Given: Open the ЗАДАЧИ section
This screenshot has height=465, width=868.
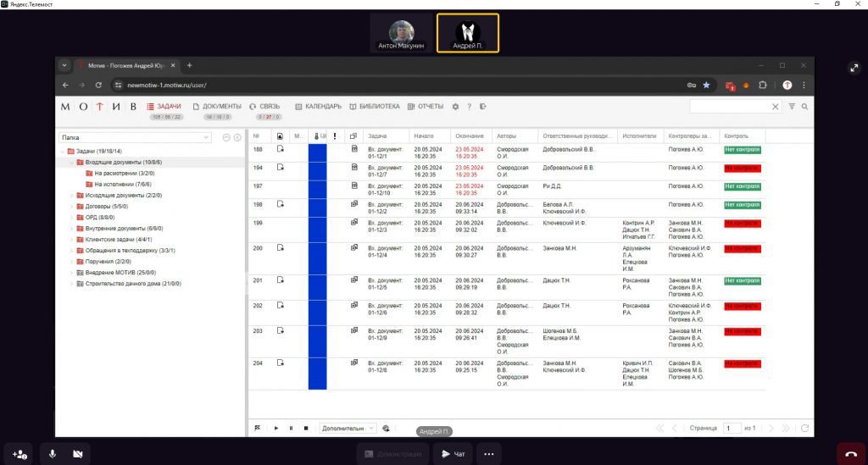Looking at the screenshot, I should [x=164, y=107].
